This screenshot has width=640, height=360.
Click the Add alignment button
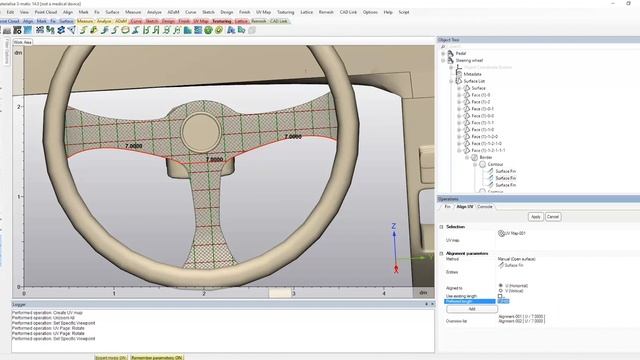pos(471,309)
